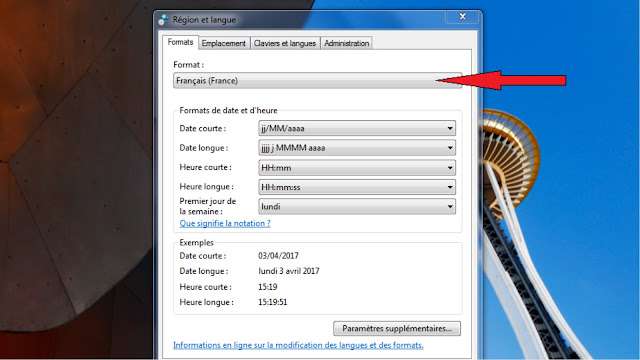The height and width of the screenshot is (360, 640).
Task: Select the example long date 'lundi 3 avril 2017'
Action: (x=289, y=271)
